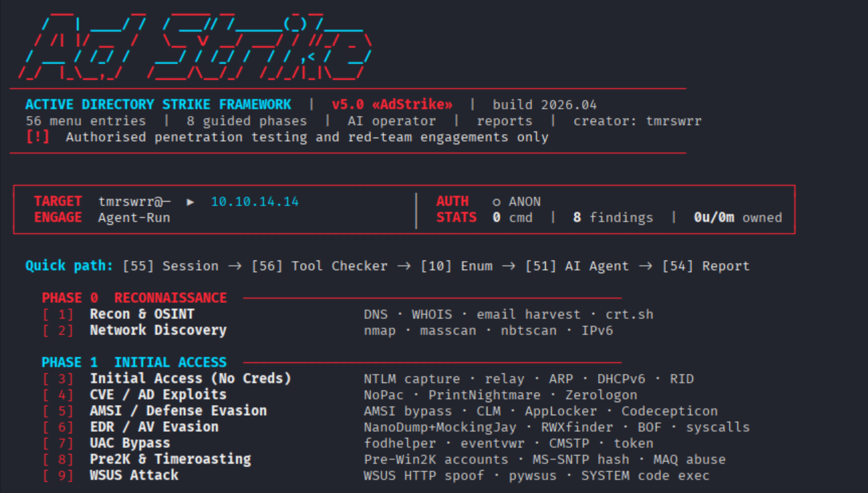Select "Pre2K & Timeroasting" entry
The height and width of the screenshot is (493, 868).
pyautogui.click(x=170, y=459)
